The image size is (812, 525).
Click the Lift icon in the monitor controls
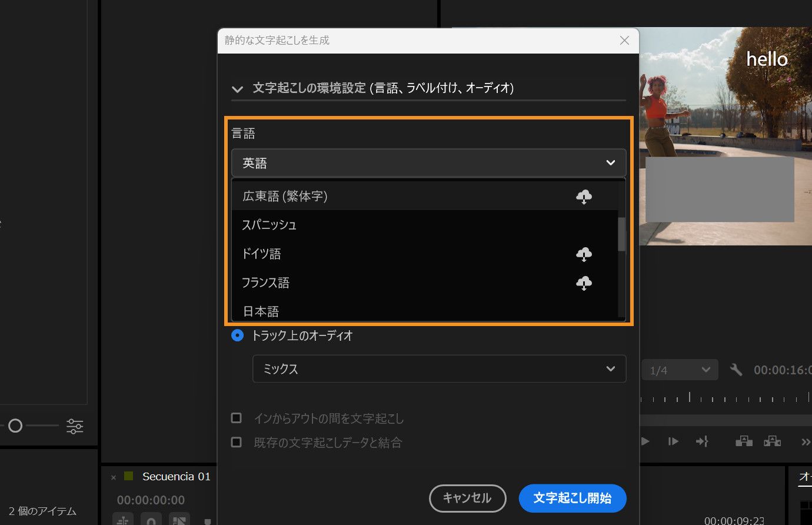(x=743, y=441)
